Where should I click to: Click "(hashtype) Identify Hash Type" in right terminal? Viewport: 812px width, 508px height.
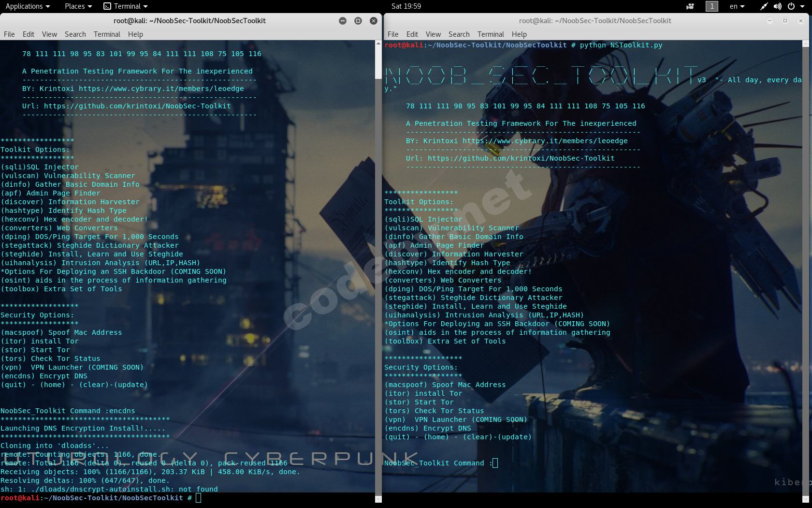447,263
